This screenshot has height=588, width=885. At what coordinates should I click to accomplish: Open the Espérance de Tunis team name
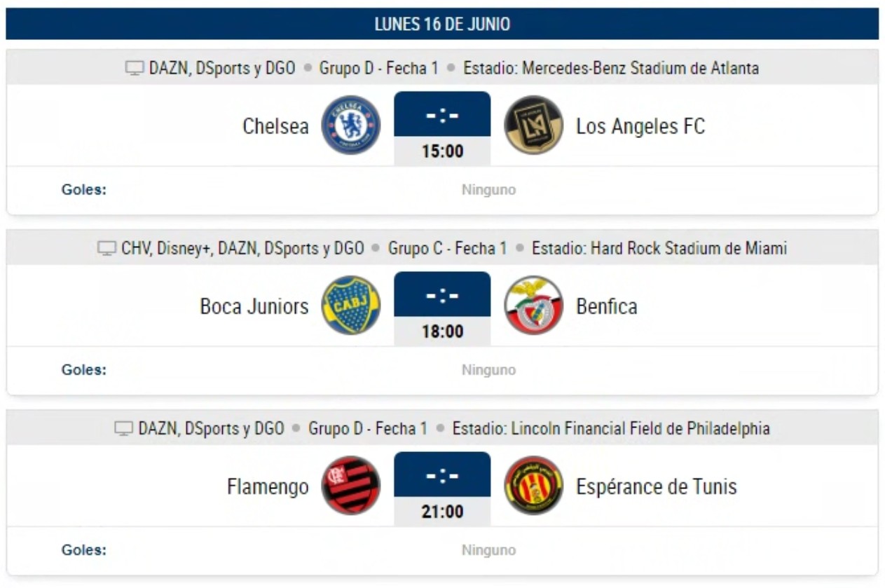click(657, 486)
